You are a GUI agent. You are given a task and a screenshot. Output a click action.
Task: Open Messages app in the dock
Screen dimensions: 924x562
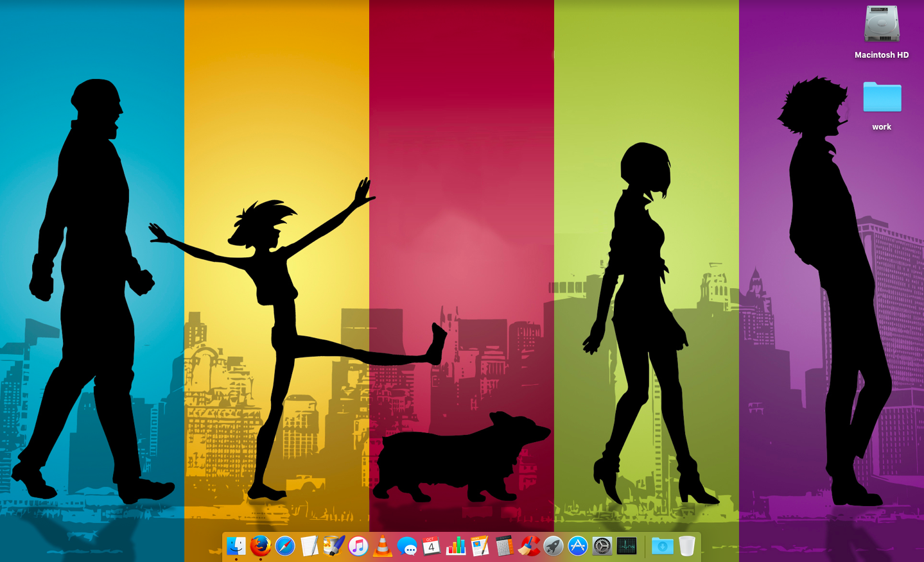point(407,546)
